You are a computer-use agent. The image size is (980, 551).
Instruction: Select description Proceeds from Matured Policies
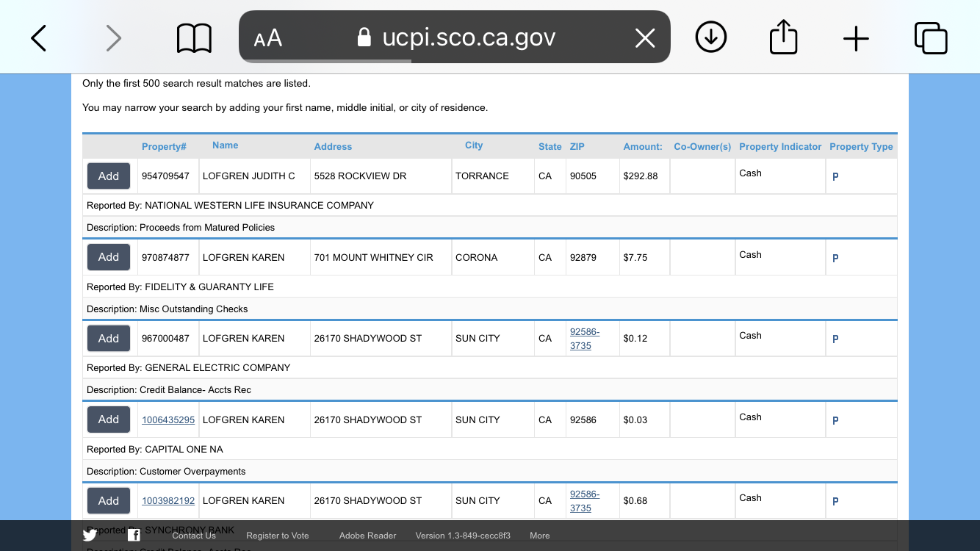tap(181, 228)
